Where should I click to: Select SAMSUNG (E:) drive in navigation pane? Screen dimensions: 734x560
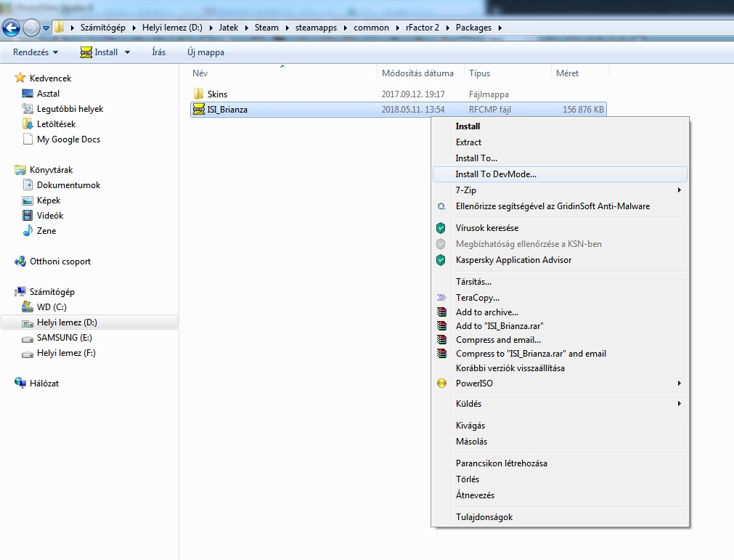pyautogui.click(x=64, y=338)
